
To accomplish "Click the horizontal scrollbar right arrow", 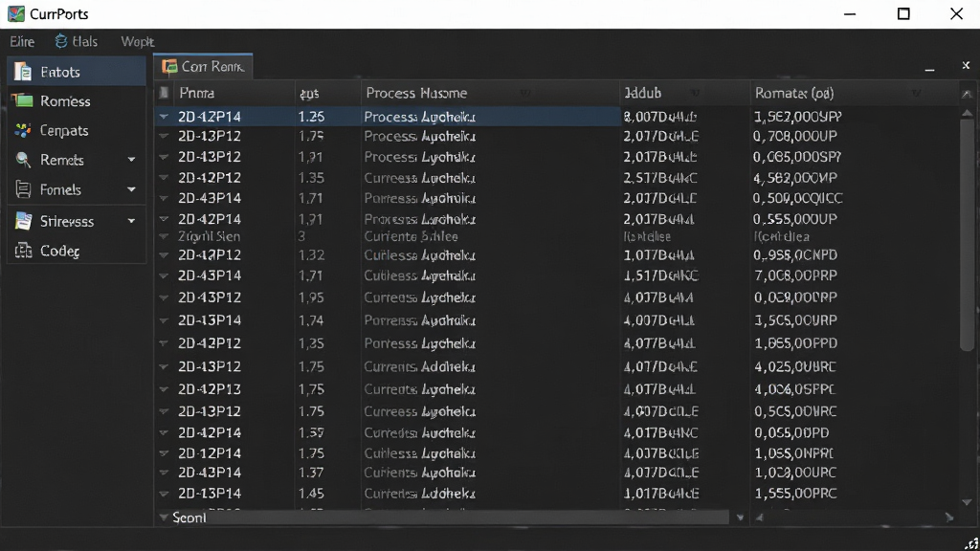I will (949, 518).
